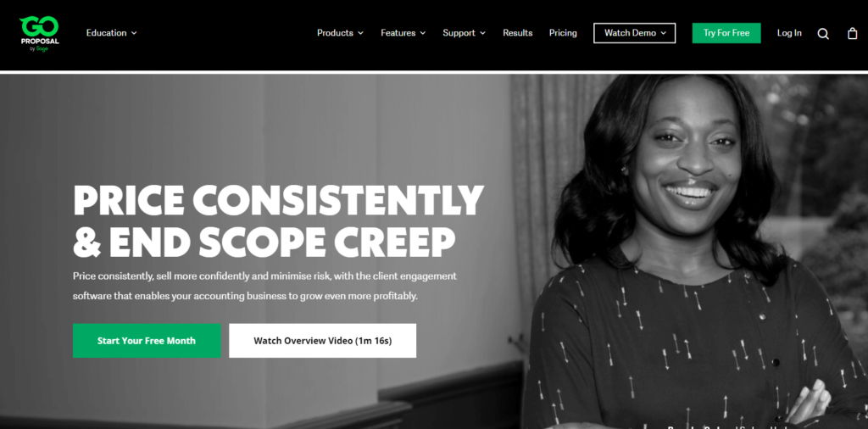Open the shopping bag cart icon
Image resolution: width=868 pixels, height=429 pixels.
tap(853, 33)
